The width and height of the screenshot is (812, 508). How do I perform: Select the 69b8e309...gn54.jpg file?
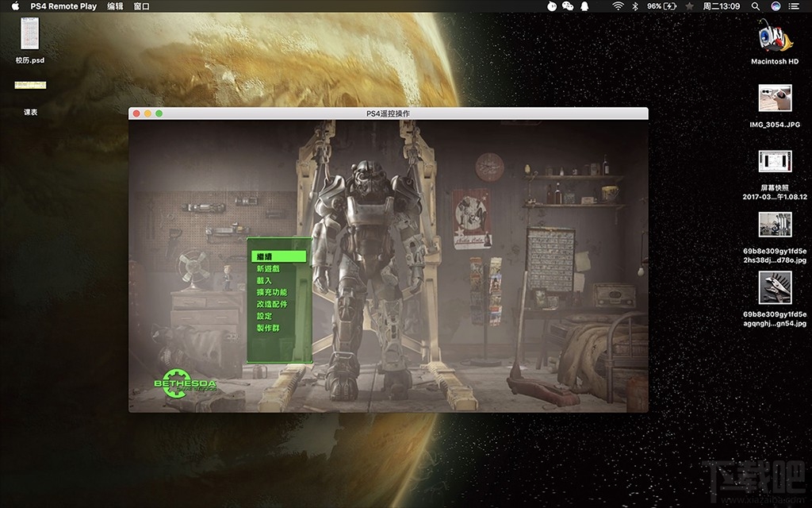click(x=775, y=299)
